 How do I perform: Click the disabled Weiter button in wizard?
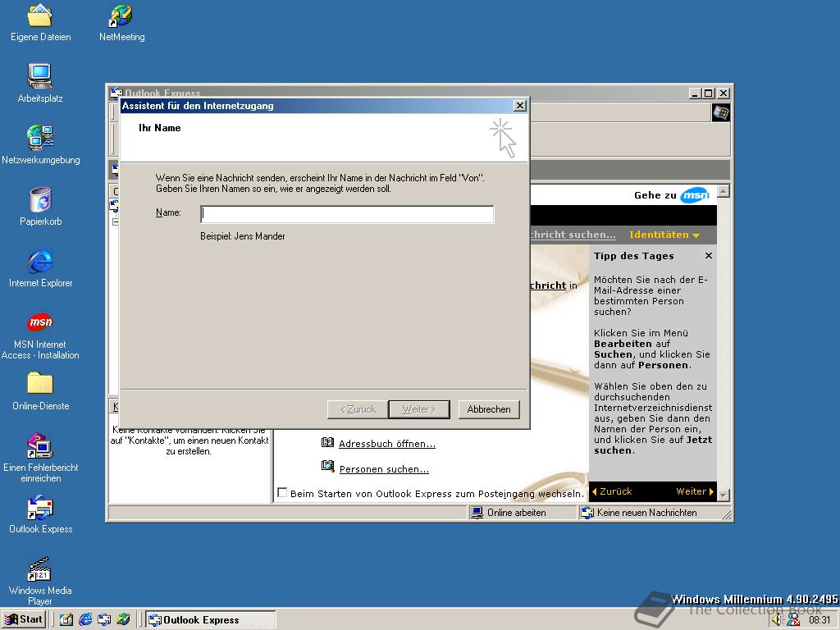point(419,409)
